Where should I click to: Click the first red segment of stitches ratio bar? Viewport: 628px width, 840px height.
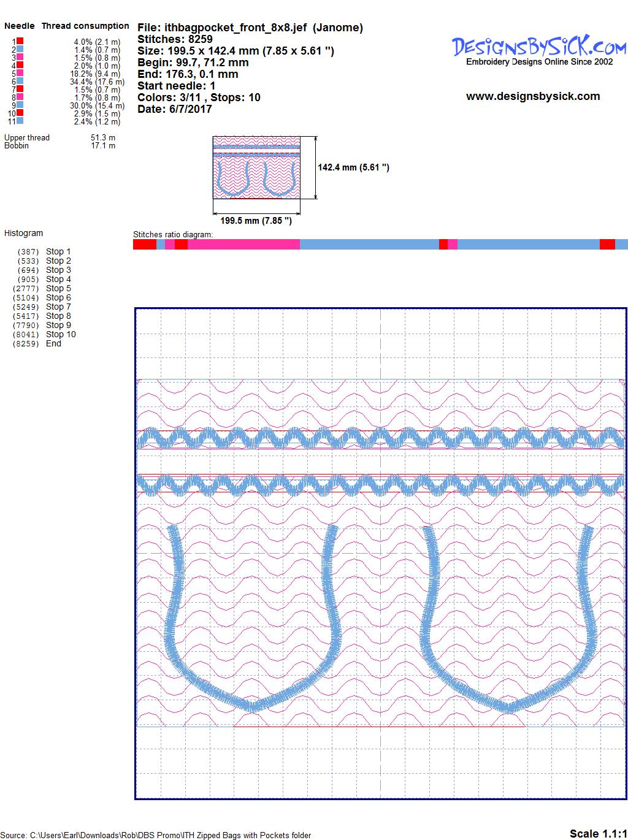145,245
